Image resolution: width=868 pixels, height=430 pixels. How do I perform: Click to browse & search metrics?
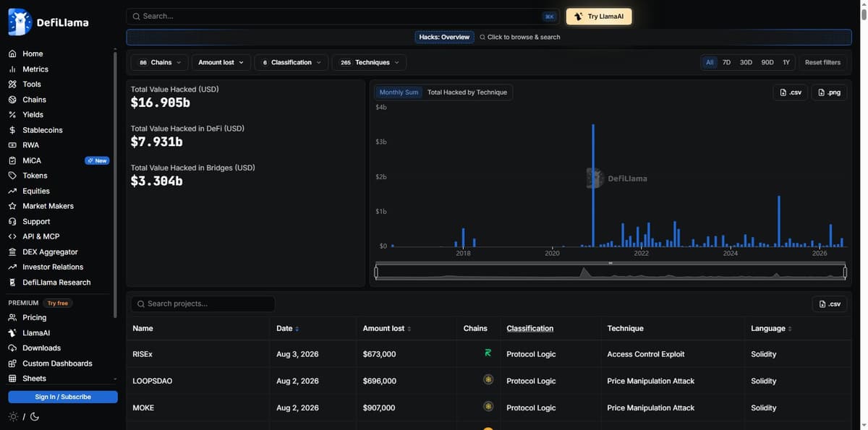(x=519, y=37)
